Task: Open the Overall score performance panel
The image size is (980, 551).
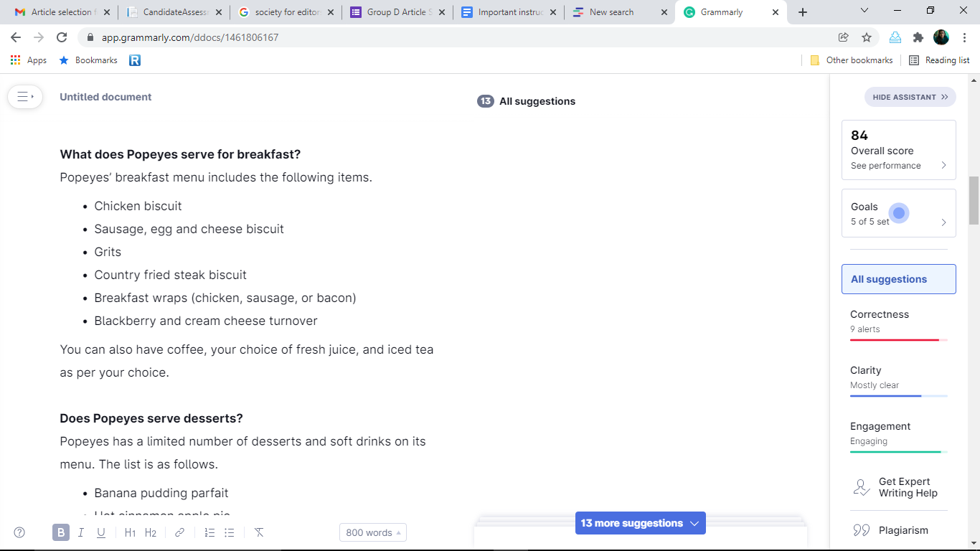Action: 898,149
